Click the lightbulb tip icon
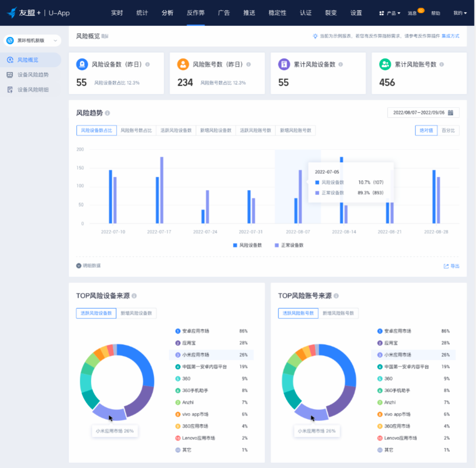The height and width of the screenshot is (468, 476). (x=315, y=36)
